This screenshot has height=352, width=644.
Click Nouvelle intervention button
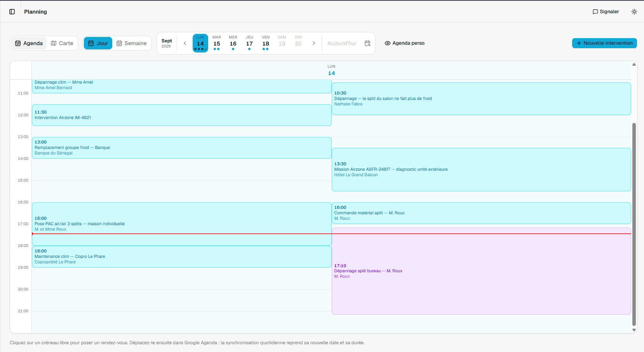[x=604, y=43]
